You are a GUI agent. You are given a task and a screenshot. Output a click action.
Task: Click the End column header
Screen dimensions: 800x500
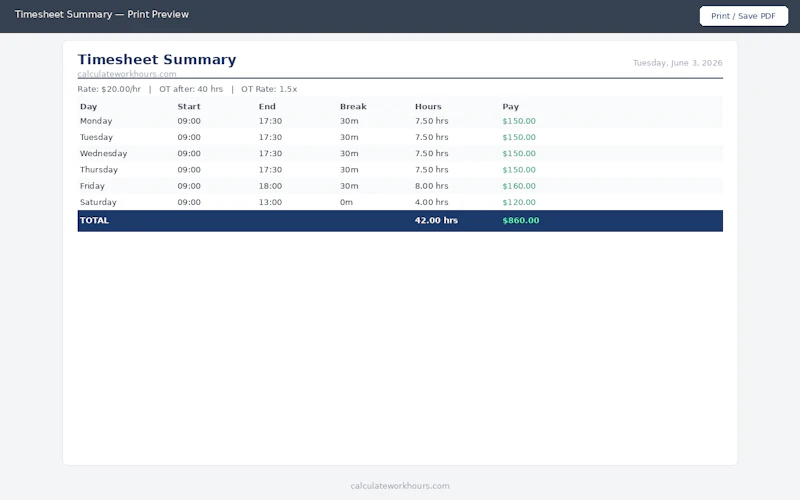coord(267,107)
